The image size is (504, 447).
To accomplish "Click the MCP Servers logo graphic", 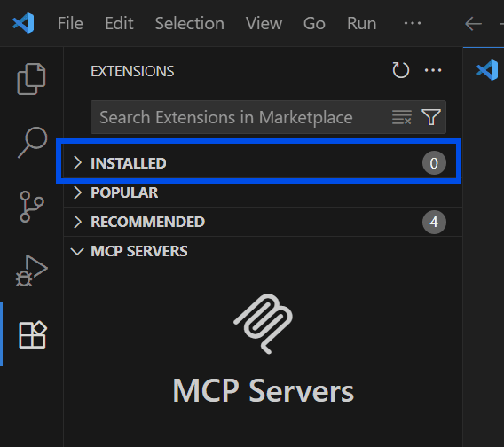I will (x=264, y=324).
